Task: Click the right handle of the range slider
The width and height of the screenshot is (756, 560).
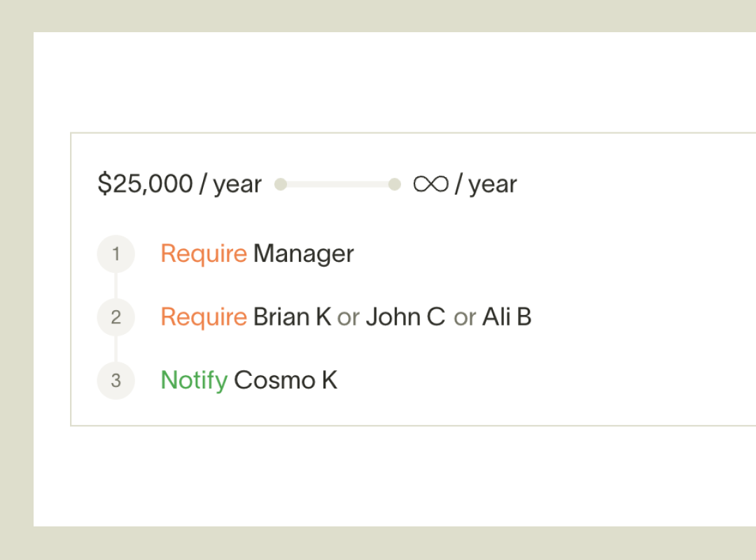Action: point(395,184)
